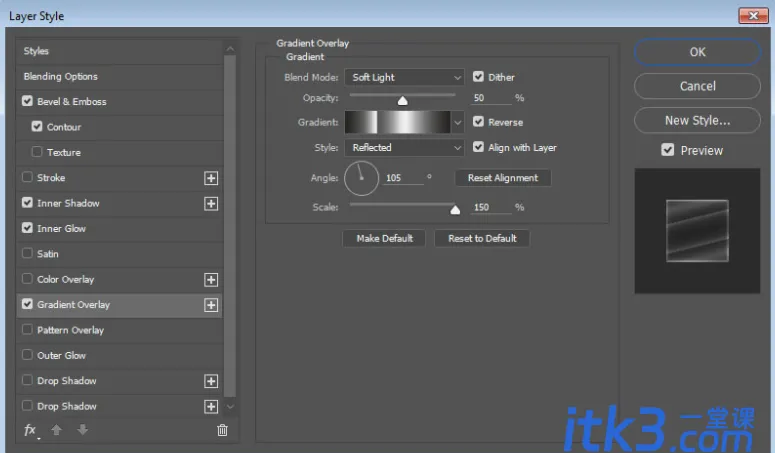Uncheck the Gradient Overlay checkbox
The width and height of the screenshot is (775, 453).
[27, 304]
